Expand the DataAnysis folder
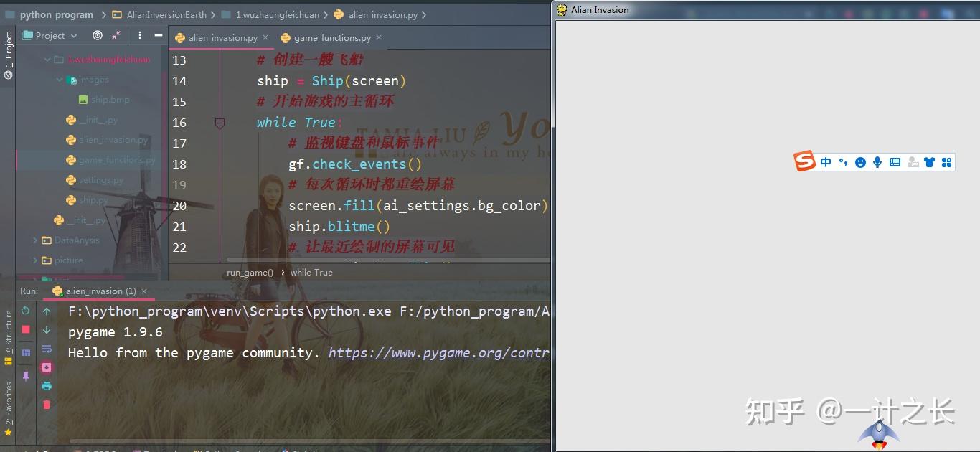980x452 pixels. 34,240
